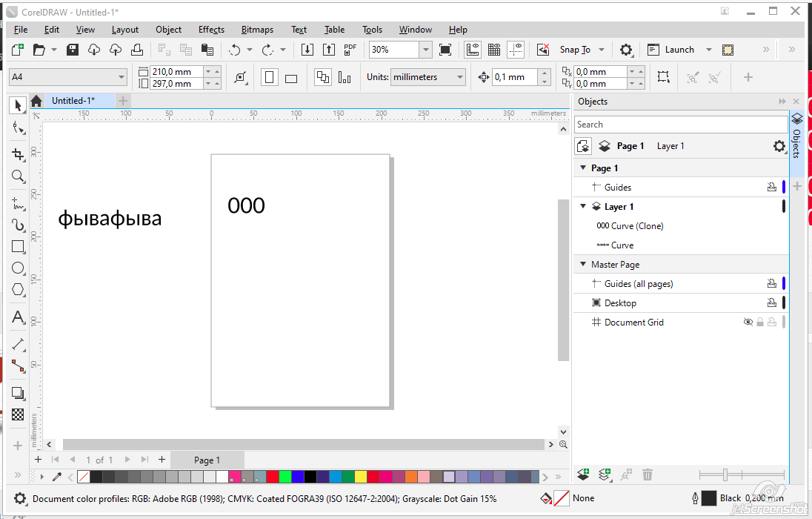Toggle guidelines display
Image resolution: width=812 pixels, height=519 pixels.
516,50
